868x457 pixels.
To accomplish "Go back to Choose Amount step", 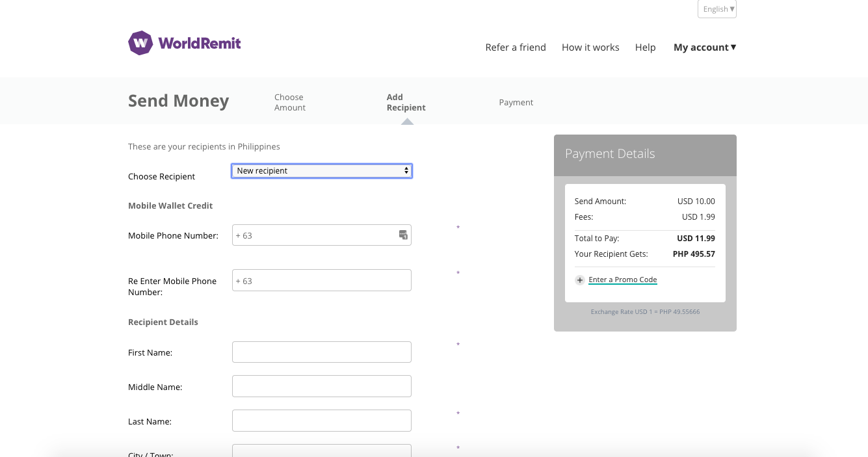I will tap(290, 103).
